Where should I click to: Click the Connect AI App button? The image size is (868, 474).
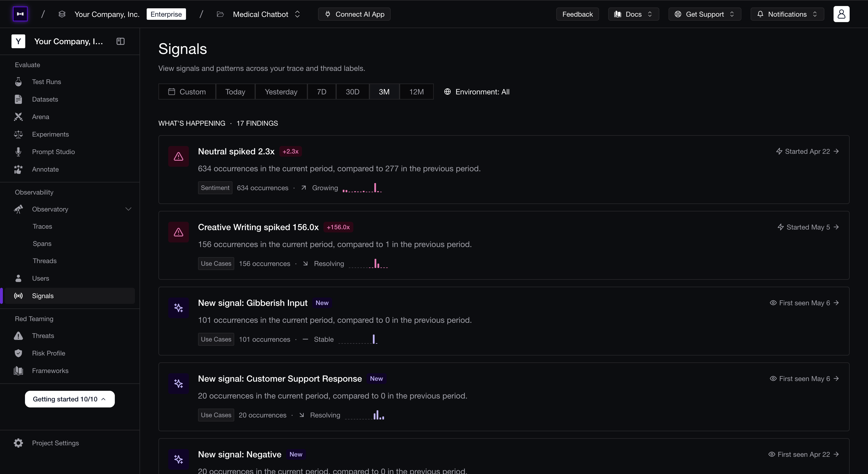(x=354, y=14)
